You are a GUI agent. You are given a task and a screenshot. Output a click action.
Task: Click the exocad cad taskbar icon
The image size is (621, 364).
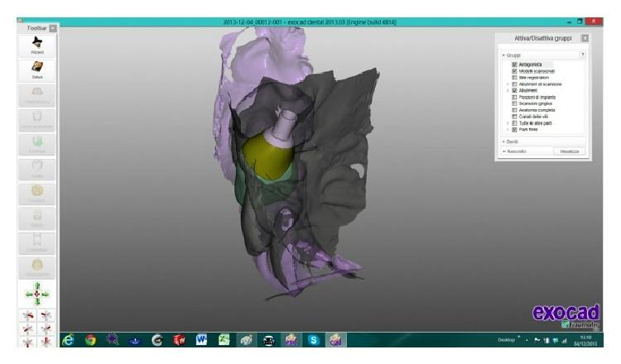pos(336,339)
